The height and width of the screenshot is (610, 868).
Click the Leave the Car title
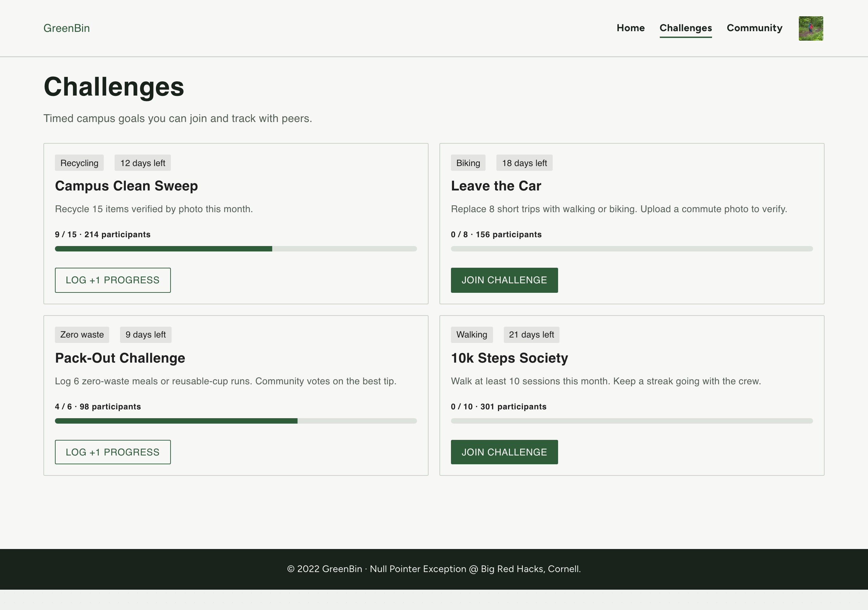pos(496,186)
